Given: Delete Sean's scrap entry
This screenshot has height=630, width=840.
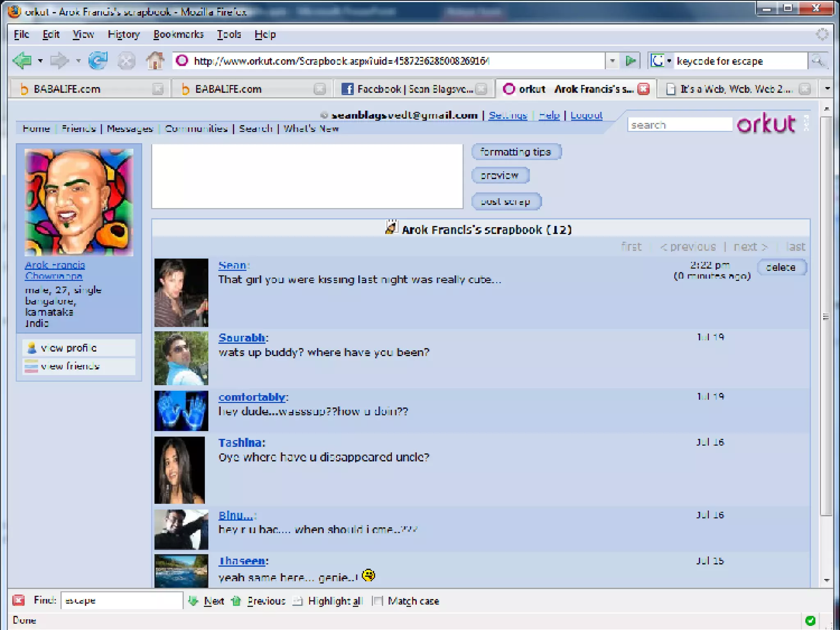Looking at the screenshot, I should coord(781,267).
